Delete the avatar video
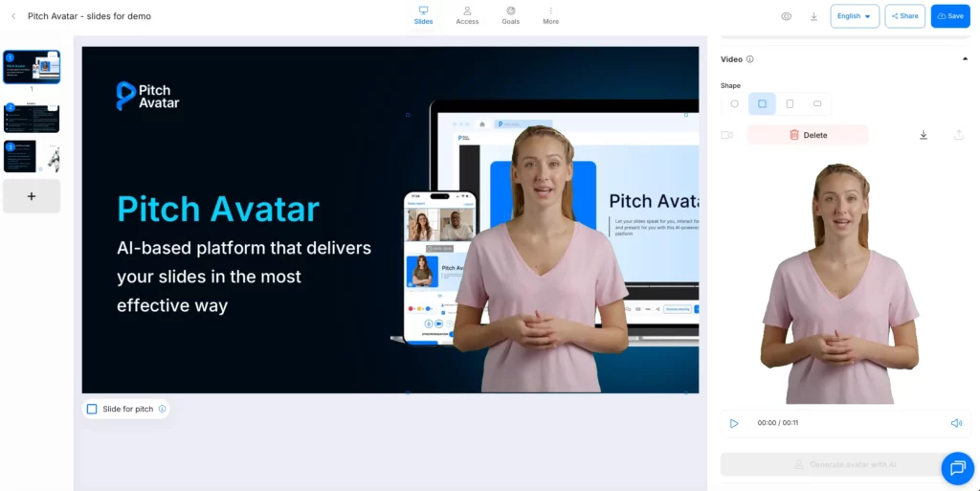980x491 pixels. [808, 135]
